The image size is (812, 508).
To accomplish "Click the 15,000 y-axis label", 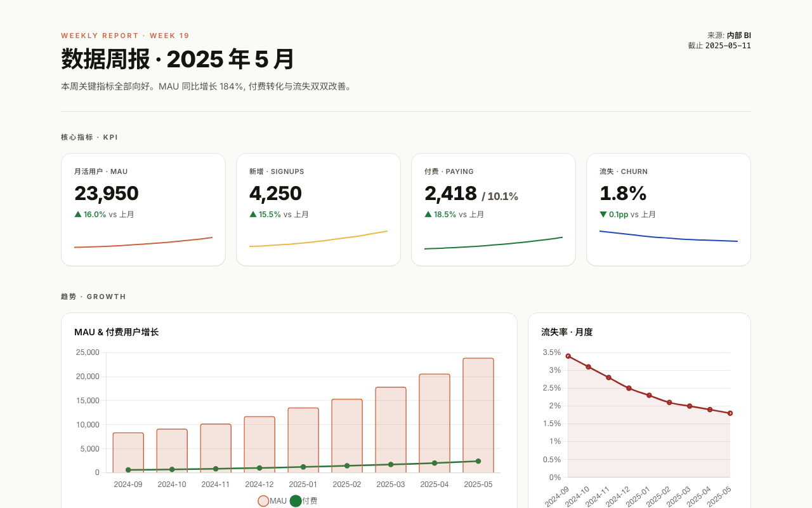I will pyautogui.click(x=88, y=401).
